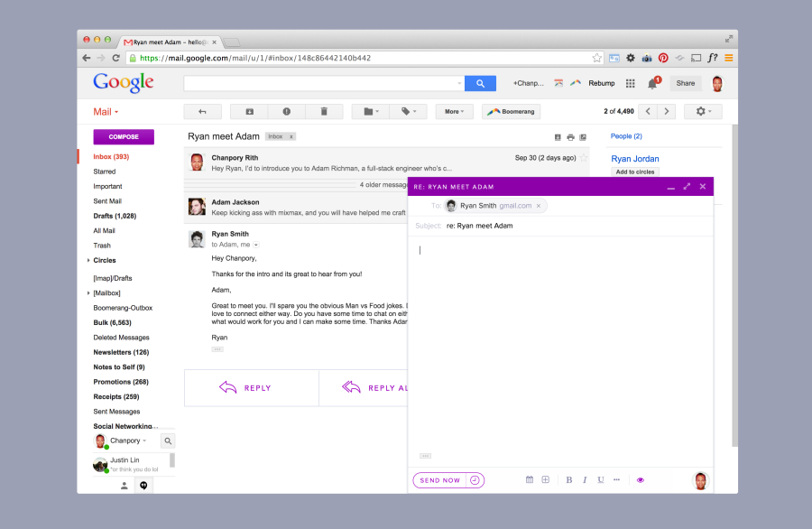
Task: Click SEND NOW
Action: (x=439, y=480)
